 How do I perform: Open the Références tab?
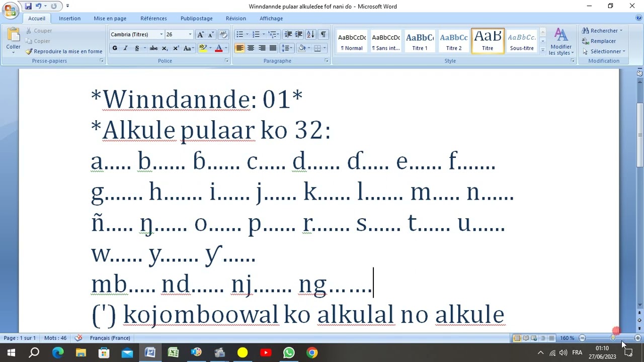pos(153,19)
